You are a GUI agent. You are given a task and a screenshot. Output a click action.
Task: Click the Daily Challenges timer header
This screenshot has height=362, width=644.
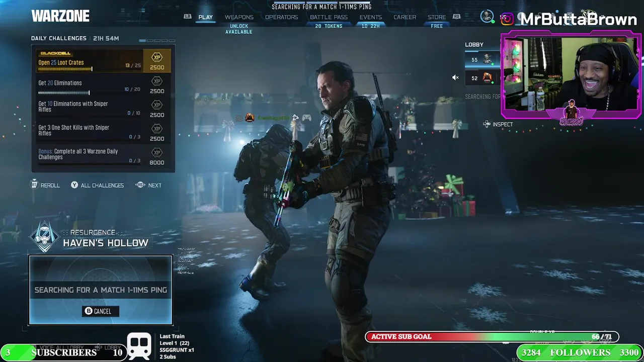(x=75, y=38)
